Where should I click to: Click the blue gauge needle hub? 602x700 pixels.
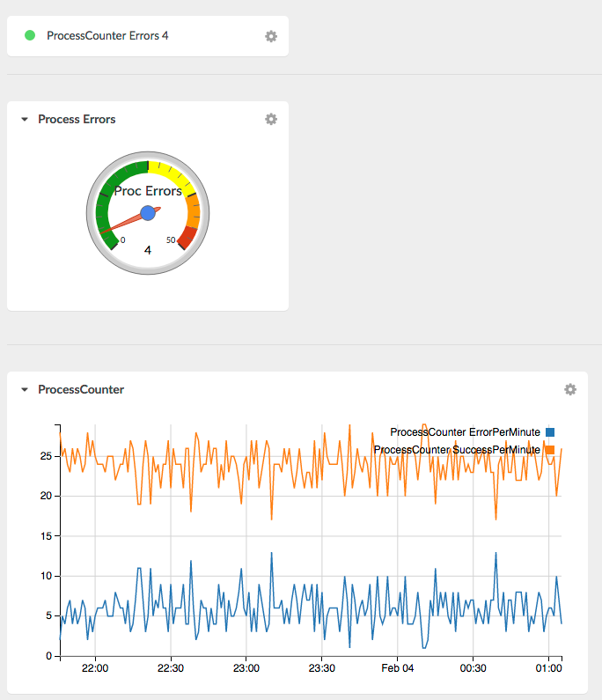click(148, 213)
